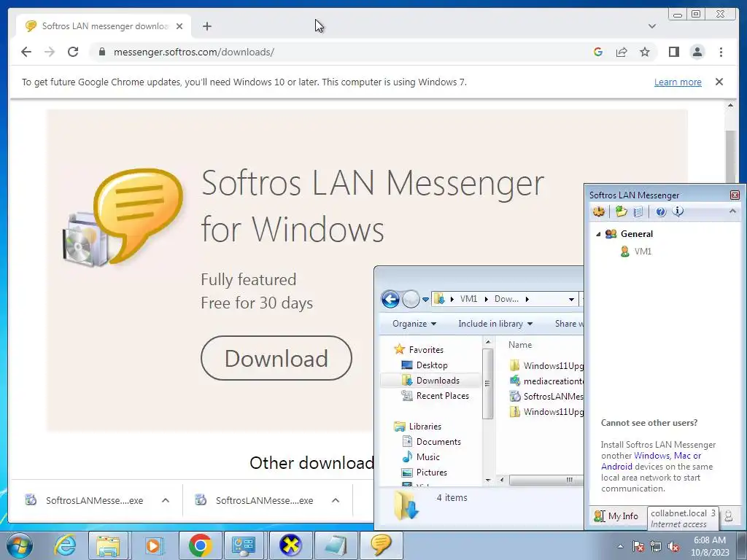This screenshot has width=747, height=560.
Task: Click the muted volume tray icon
Action: pos(673,546)
